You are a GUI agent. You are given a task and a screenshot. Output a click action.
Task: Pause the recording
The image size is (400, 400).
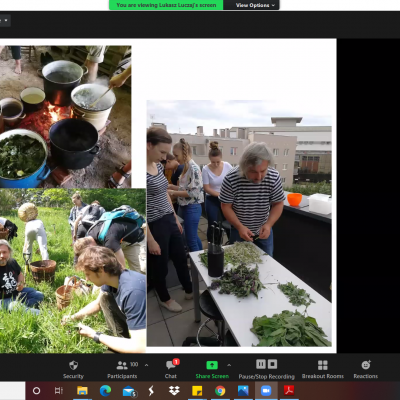click(x=261, y=364)
